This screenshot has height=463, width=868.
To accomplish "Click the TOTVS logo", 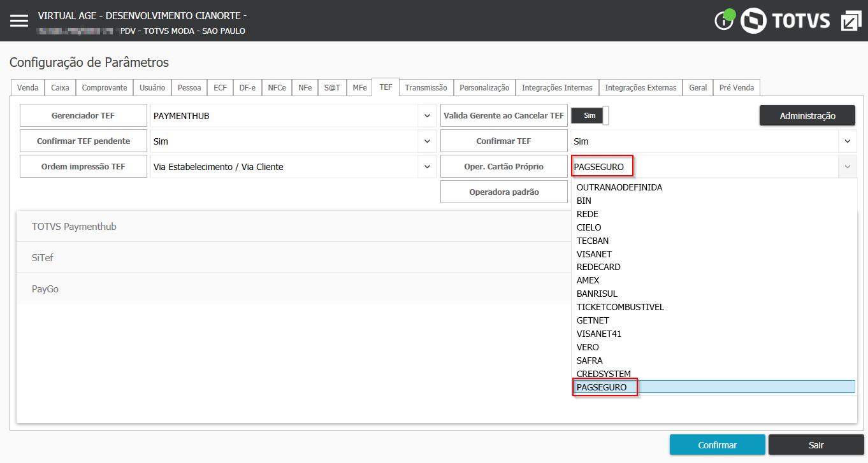I will 785,20.
